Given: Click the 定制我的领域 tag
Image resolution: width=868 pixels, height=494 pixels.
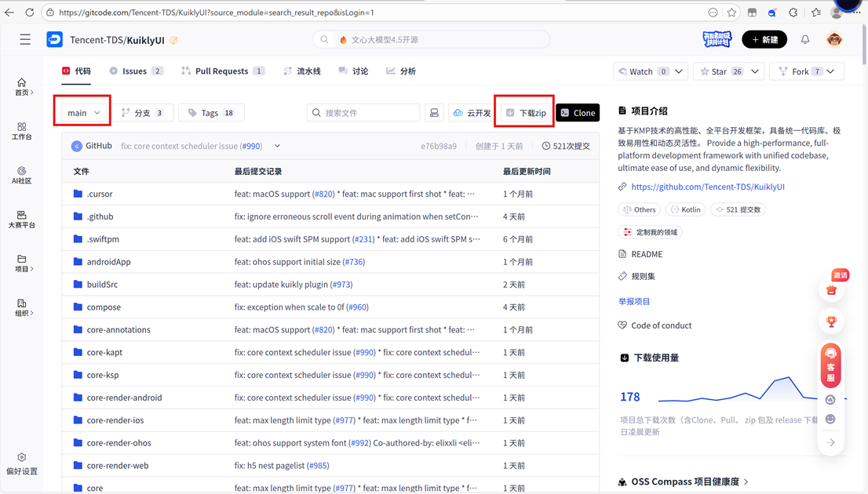Looking at the screenshot, I should (650, 232).
